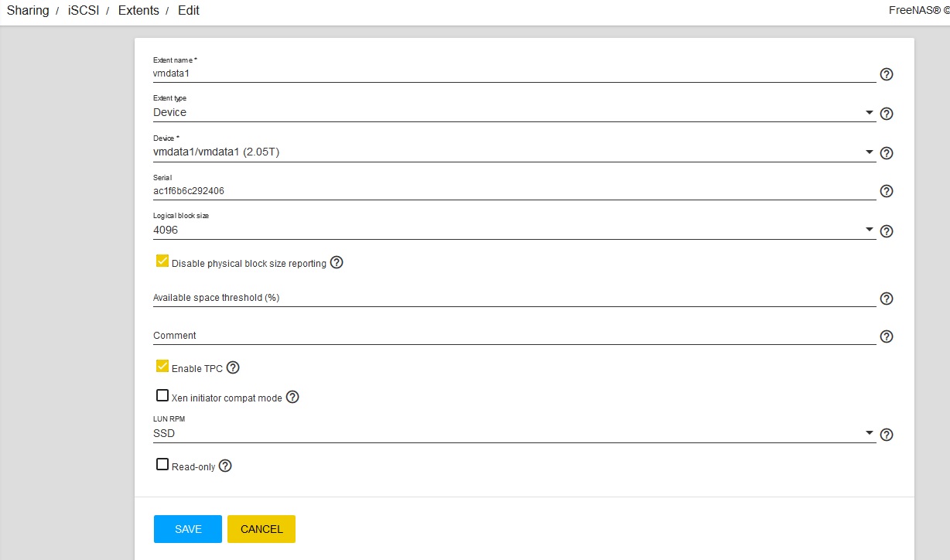Navigate to Extents breadcrumb item

pyautogui.click(x=138, y=10)
